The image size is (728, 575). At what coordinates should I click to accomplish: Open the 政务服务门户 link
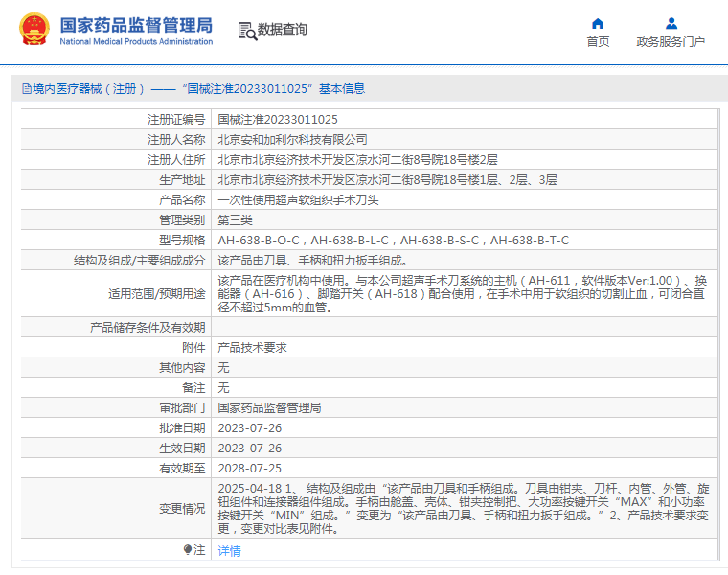point(671,42)
